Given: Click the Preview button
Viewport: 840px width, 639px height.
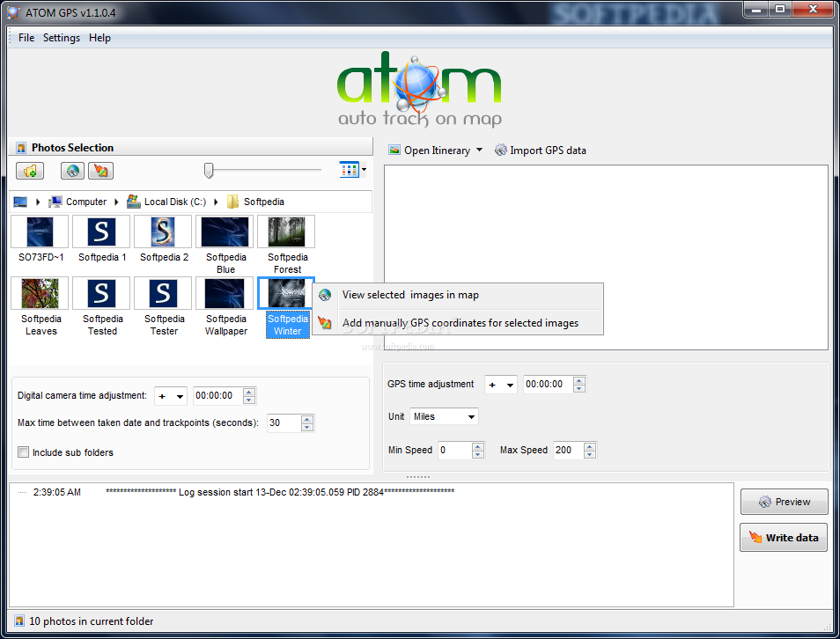Looking at the screenshot, I should [785, 502].
